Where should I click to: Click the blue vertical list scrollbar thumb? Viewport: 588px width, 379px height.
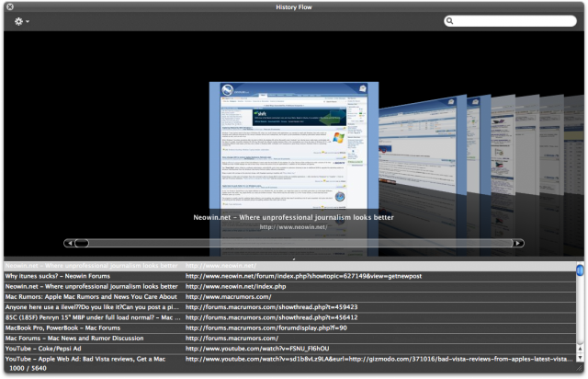[580, 270]
